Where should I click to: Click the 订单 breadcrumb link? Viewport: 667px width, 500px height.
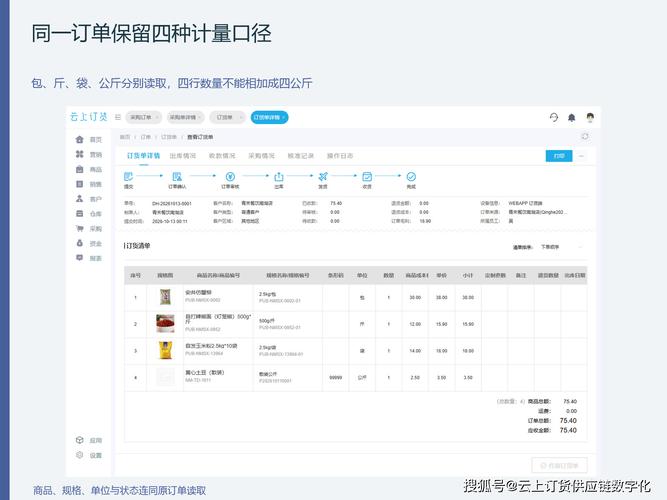145,137
